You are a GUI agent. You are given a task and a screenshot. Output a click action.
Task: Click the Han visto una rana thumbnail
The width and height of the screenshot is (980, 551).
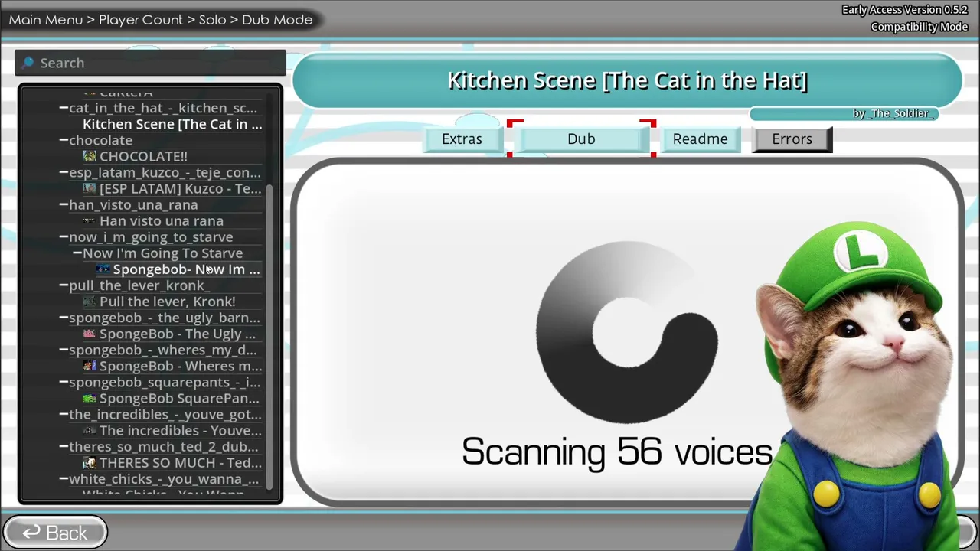pos(90,220)
